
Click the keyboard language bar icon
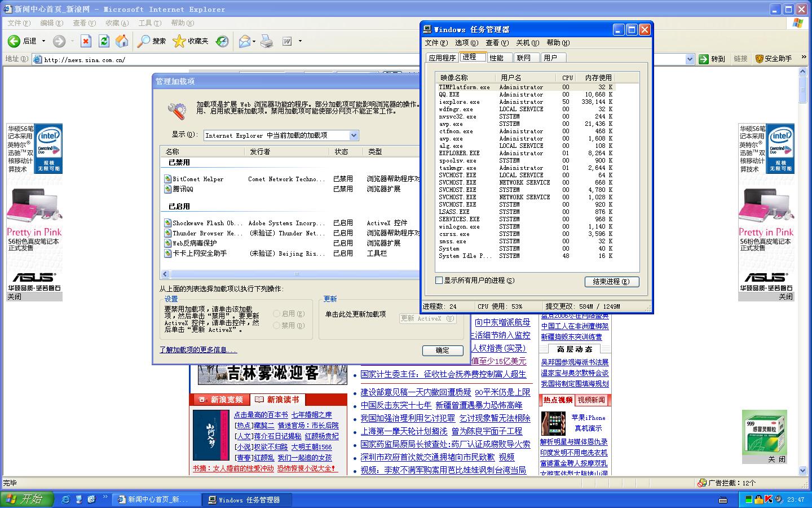tap(723, 500)
